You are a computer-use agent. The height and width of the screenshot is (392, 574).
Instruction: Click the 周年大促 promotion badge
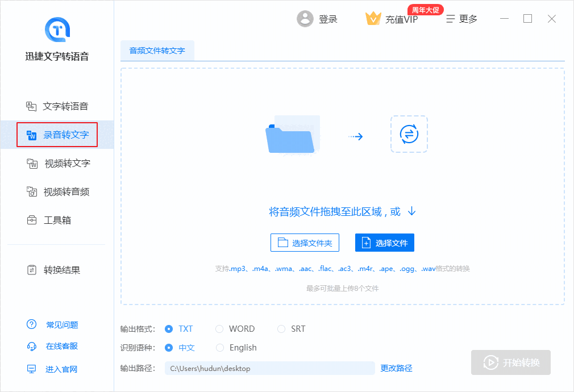click(425, 9)
